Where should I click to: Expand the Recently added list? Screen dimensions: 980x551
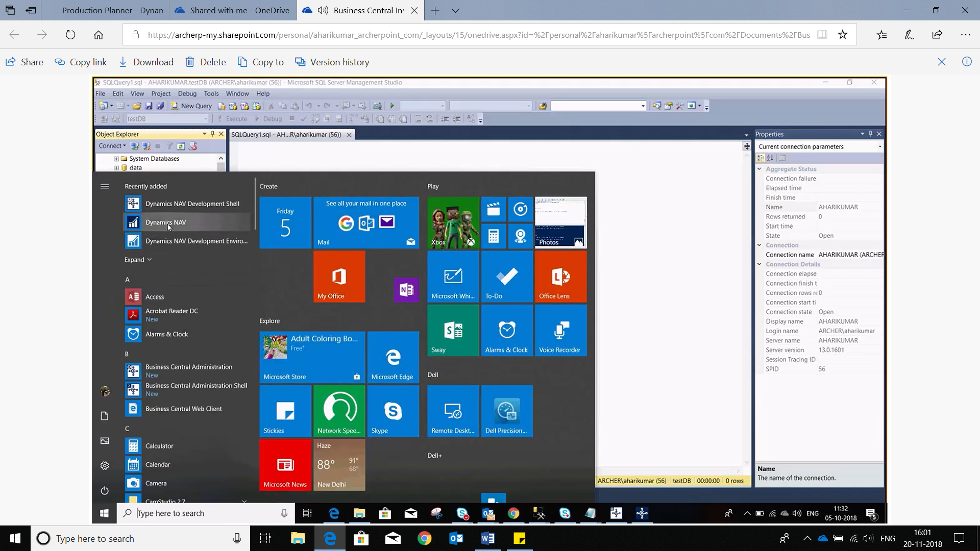pyautogui.click(x=138, y=260)
